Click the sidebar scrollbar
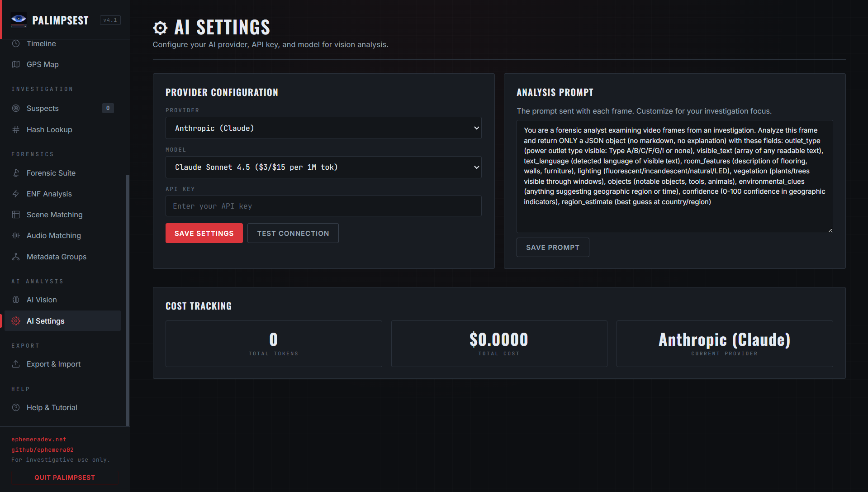The width and height of the screenshot is (868, 492). tap(128, 300)
